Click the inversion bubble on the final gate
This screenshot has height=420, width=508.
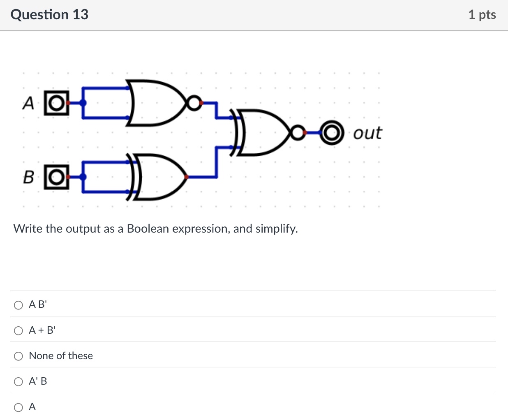click(298, 132)
